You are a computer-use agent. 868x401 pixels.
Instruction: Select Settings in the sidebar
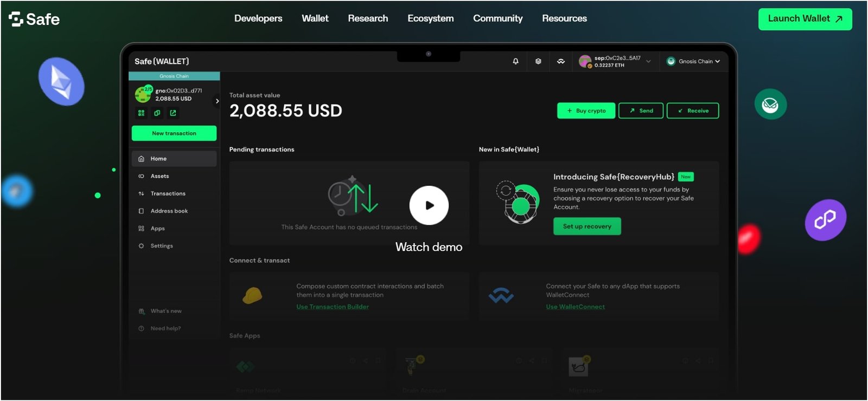coord(174,245)
